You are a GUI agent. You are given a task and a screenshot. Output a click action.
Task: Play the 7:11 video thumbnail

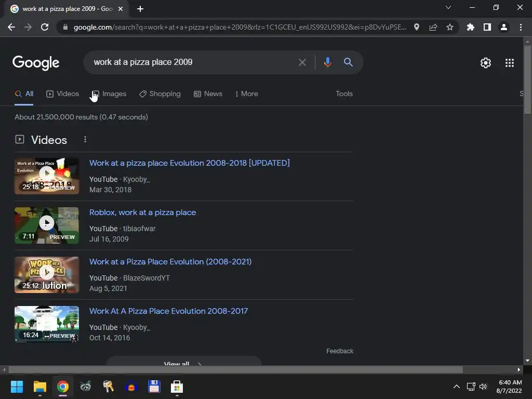click(47, 225)
